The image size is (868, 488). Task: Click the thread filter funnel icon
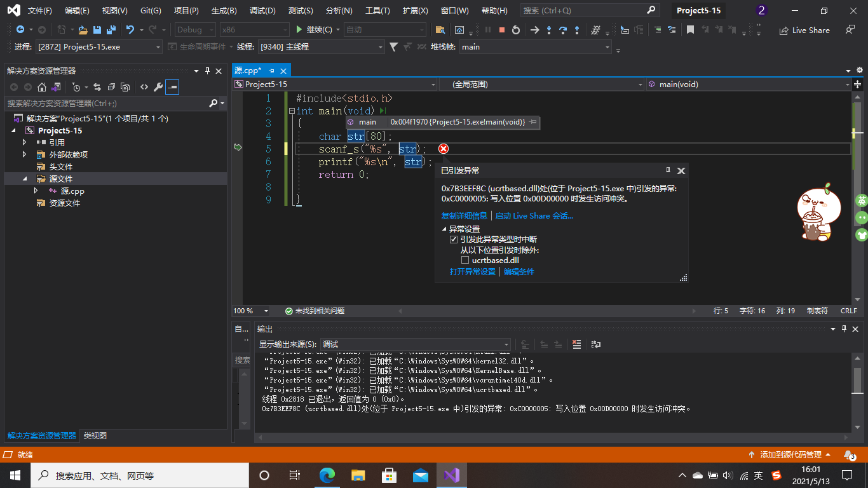click(393, 46)
